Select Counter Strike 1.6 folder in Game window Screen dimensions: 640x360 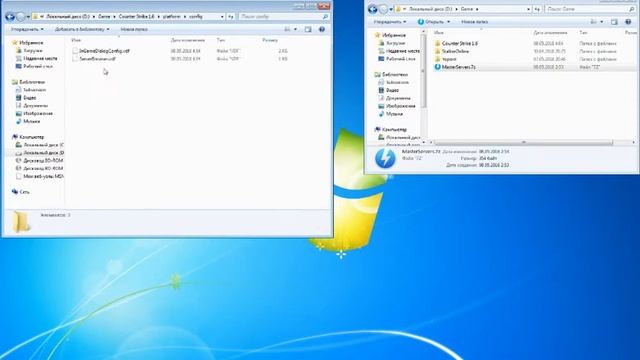click(x=460, y=43)
